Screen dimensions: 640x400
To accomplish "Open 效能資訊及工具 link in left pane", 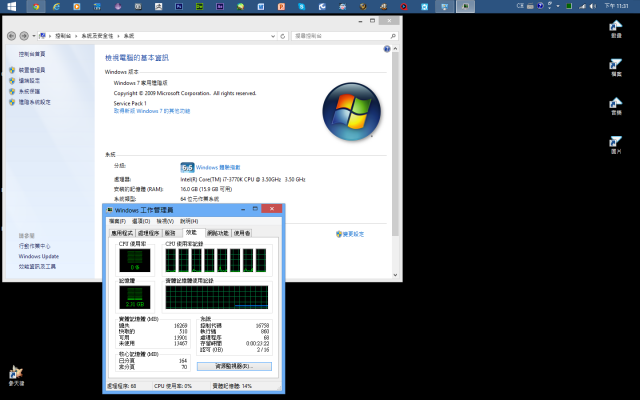I will point(37,267).
